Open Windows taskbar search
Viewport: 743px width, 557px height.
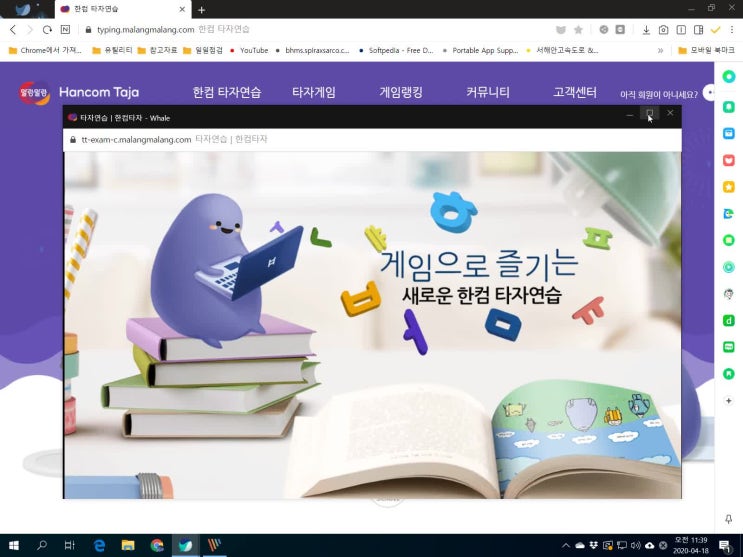tap(42, 546)
